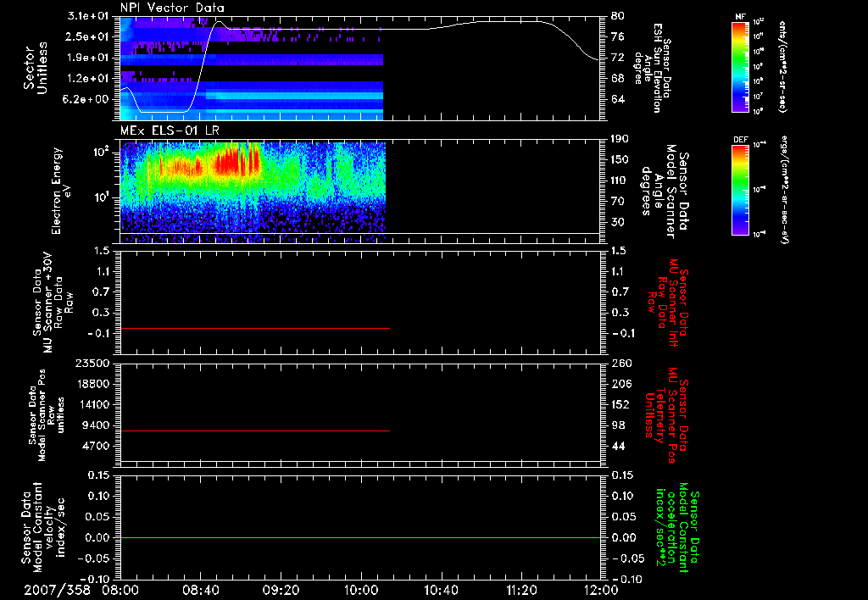This screenshot has height=600, width=868.
Task: Click the 'MU Scanner +30V Raw Data' label
Action: point(53,303)
